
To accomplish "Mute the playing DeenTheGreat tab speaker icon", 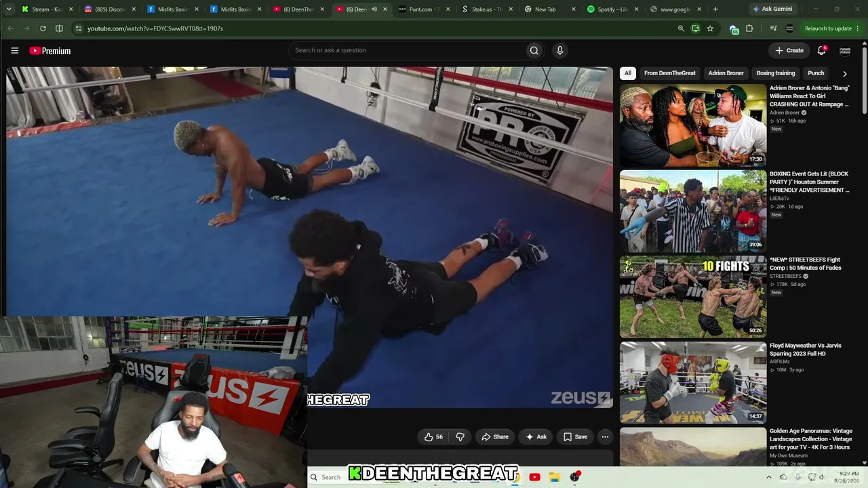I will point(374,9).
